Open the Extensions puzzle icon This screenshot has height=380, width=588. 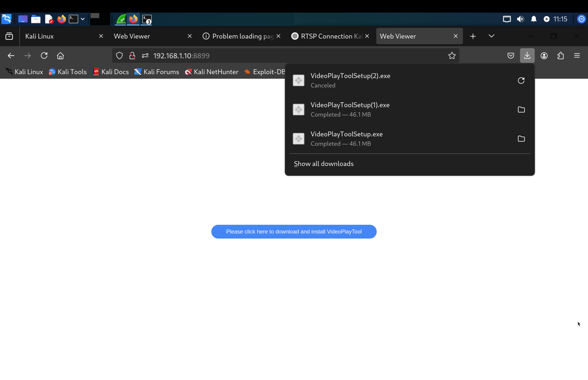[560, 55]
